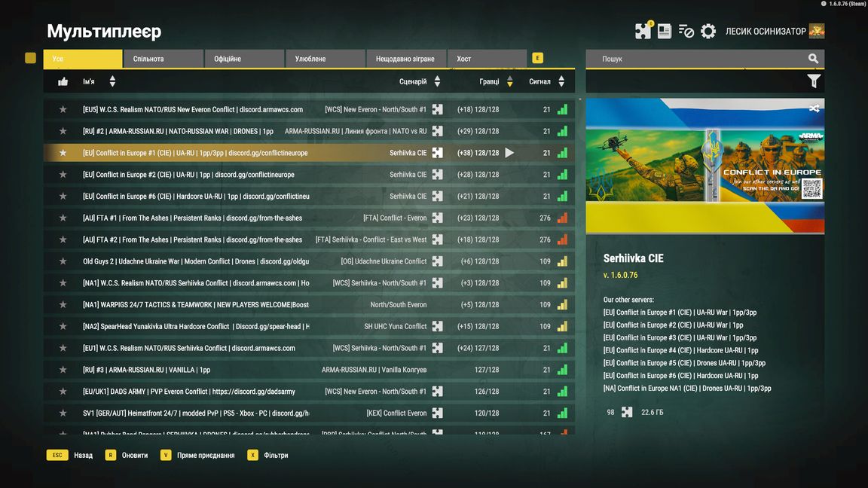Sort server list by Ім'я arrows
The width and height of the screenshot is (868, 488).
(x=112, y=81)
